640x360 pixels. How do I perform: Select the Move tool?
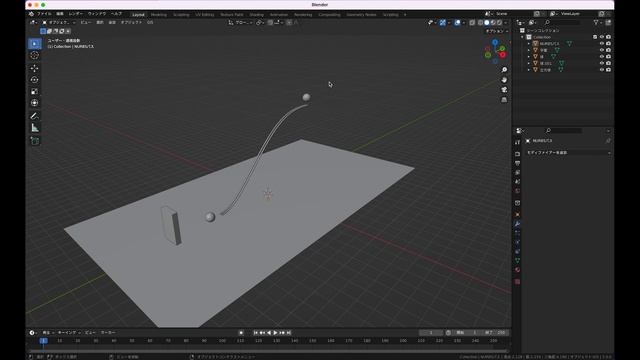35,68
